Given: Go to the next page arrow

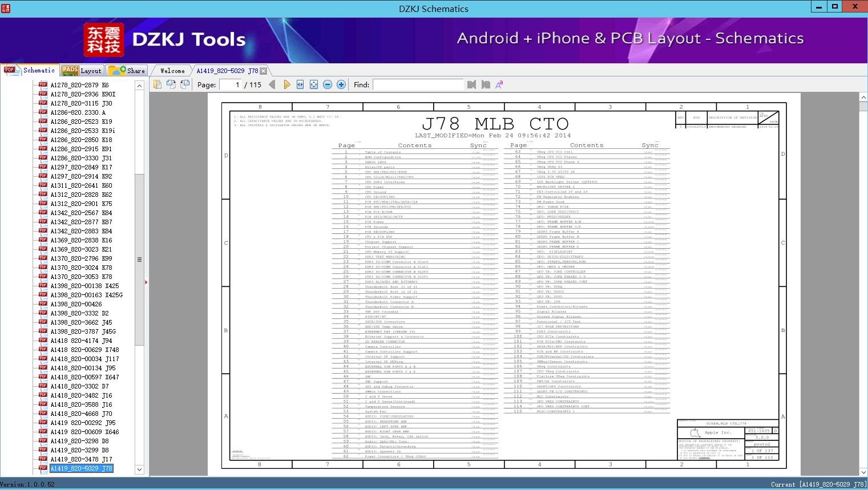Looking at the screenshot, I should point(286,84).
